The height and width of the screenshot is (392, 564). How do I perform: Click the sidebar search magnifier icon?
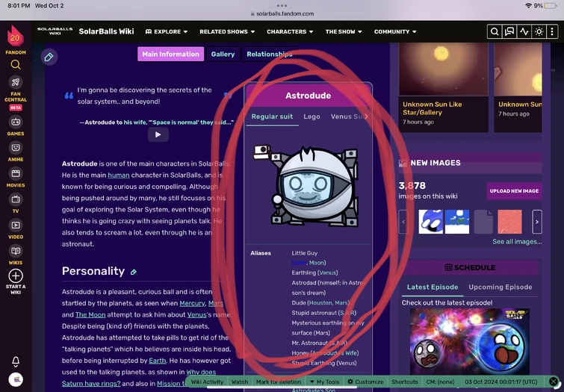16,65
